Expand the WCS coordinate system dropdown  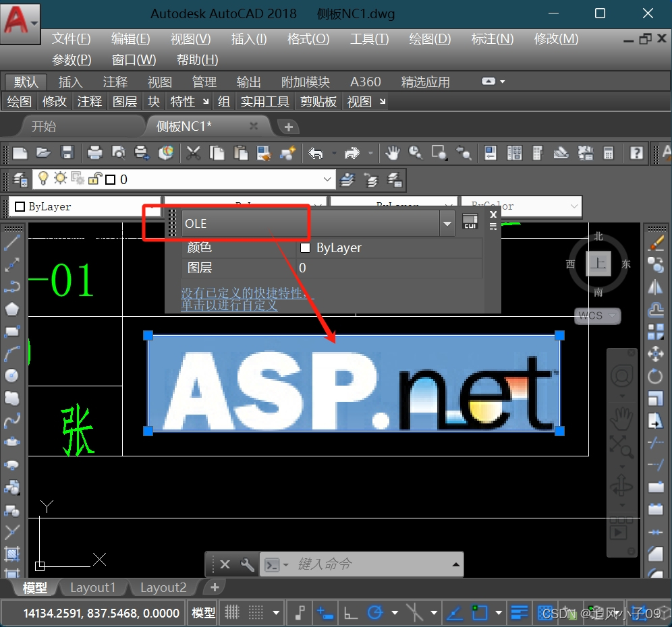(x=612, y=316)
